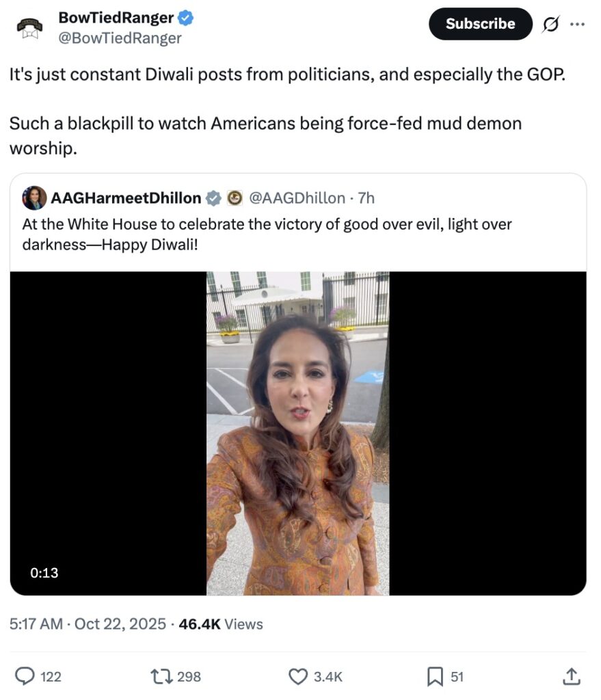Screen dimensions: 601x700
Task: Click the BowTiedRanger display name
Action: pyautogui.click(x=116, y=18)
